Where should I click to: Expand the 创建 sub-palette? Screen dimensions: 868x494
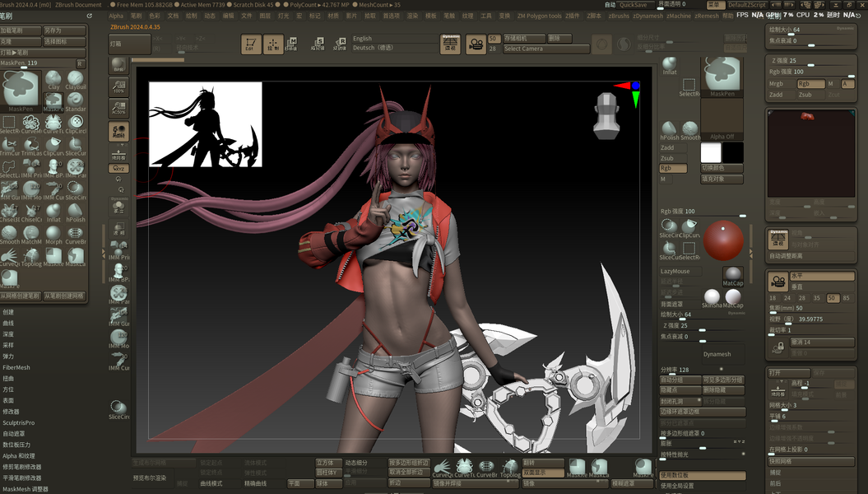tap(8, 312)
